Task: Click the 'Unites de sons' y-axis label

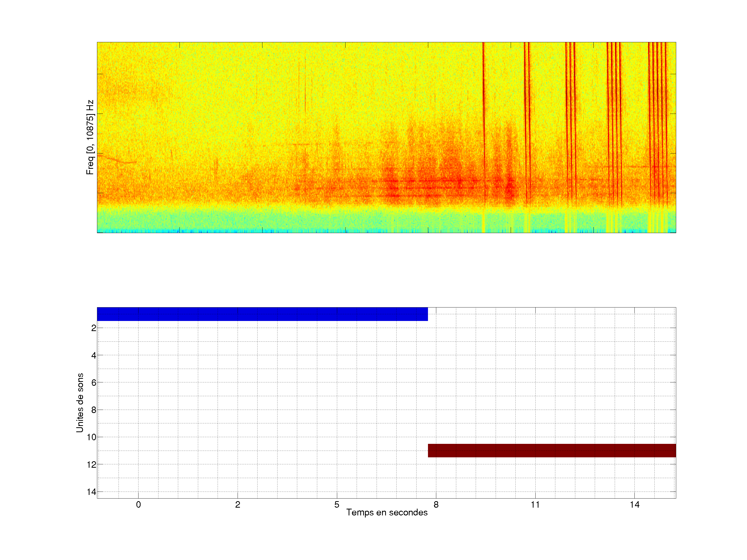Action: click(80, 403)
